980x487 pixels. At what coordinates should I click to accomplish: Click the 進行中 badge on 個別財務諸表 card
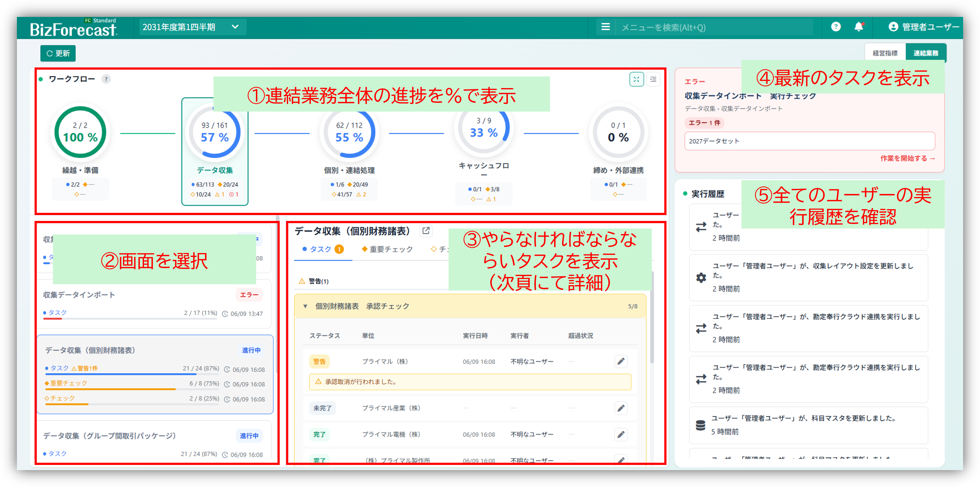pos(251,350)
